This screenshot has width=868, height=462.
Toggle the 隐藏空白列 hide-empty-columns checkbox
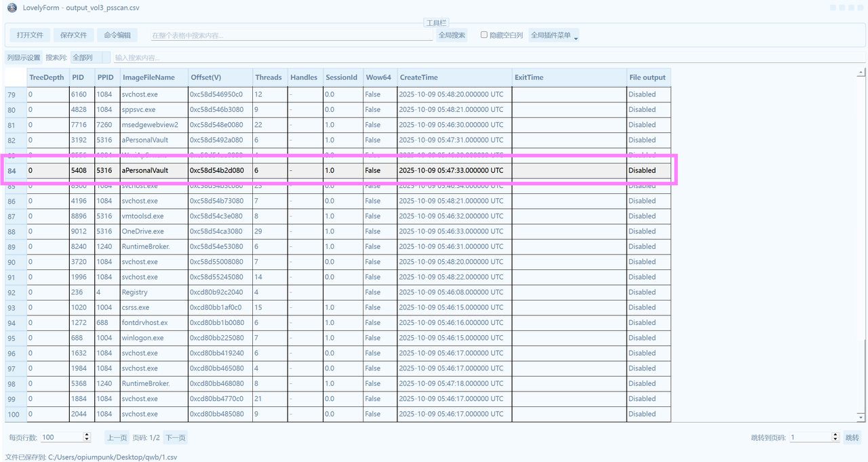484,35
